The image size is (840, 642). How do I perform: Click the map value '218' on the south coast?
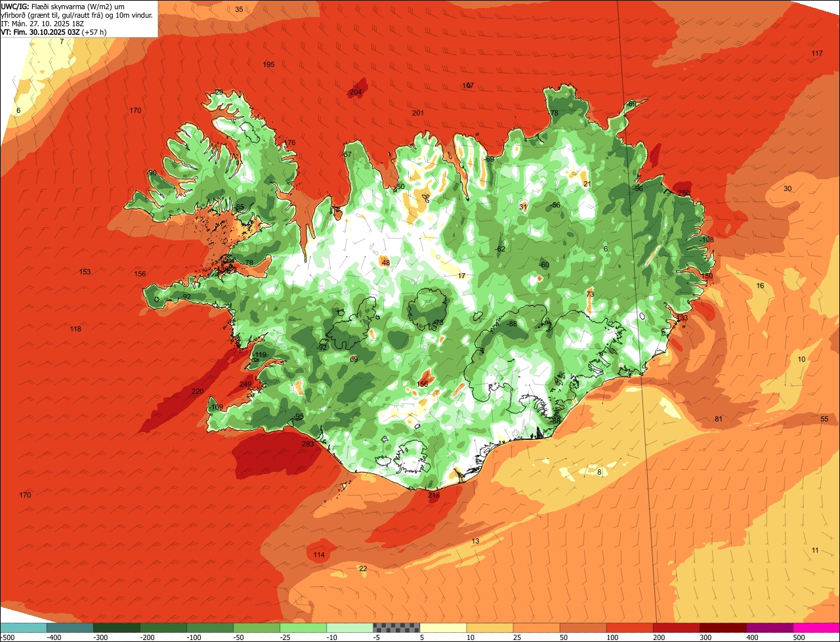coord(434,496)
